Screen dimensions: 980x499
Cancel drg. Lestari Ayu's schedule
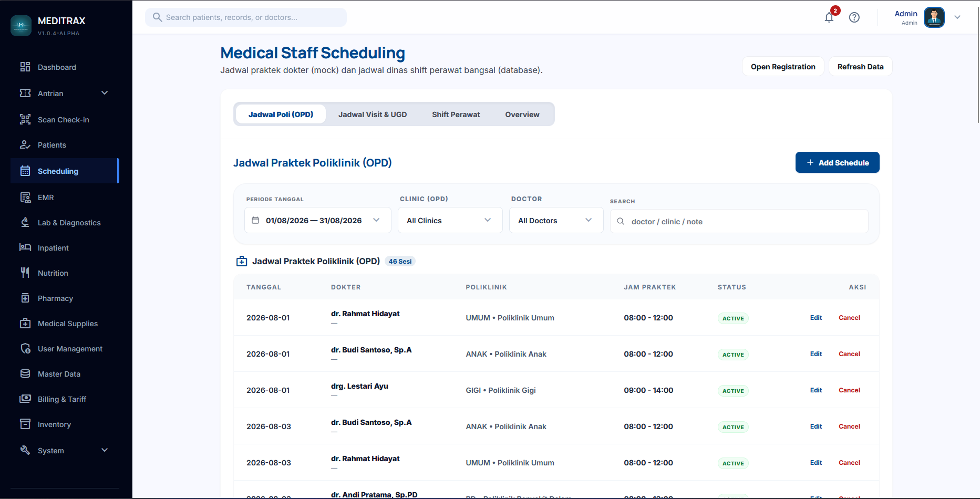coord(849,390)
